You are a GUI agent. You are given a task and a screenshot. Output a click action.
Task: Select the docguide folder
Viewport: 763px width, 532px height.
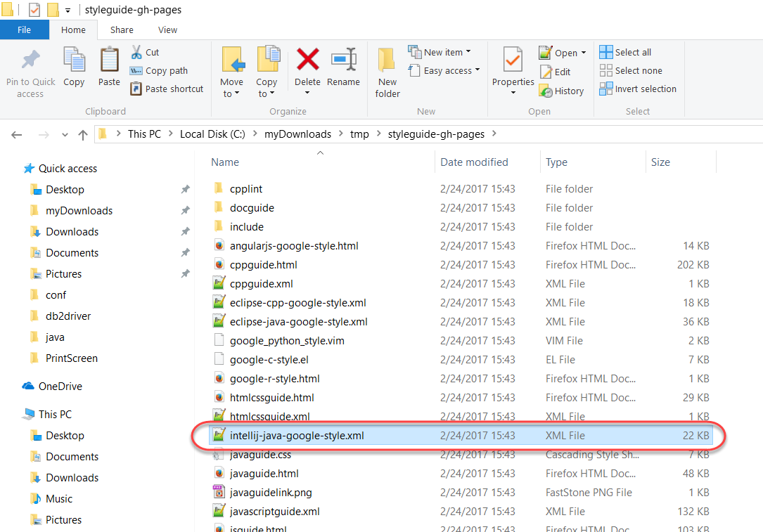click(x=252, y=207)
